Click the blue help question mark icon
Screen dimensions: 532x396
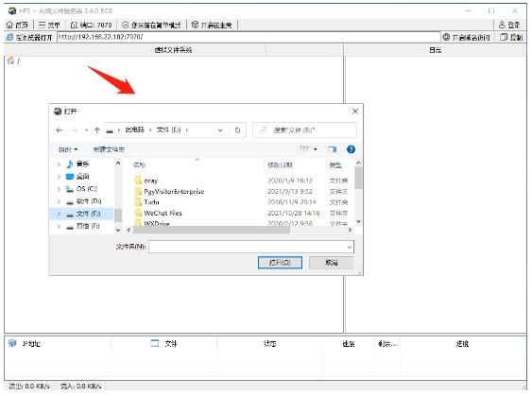point(351,149)
